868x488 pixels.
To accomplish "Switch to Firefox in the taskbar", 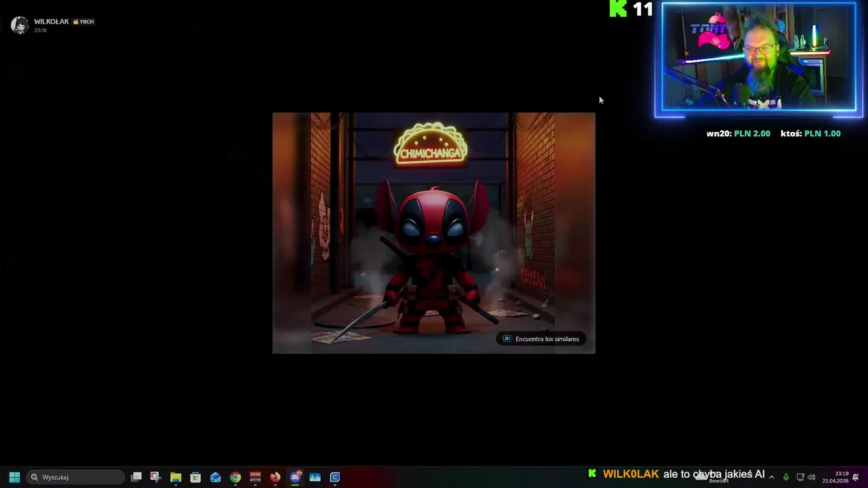I will click(275, 477).
